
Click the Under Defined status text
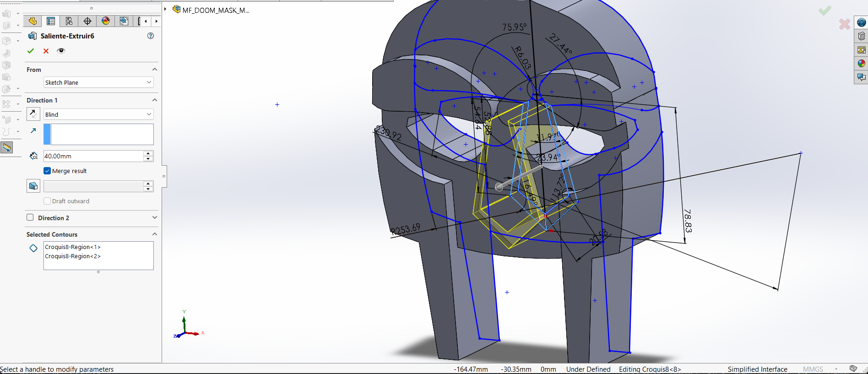(x=588, y=369)
